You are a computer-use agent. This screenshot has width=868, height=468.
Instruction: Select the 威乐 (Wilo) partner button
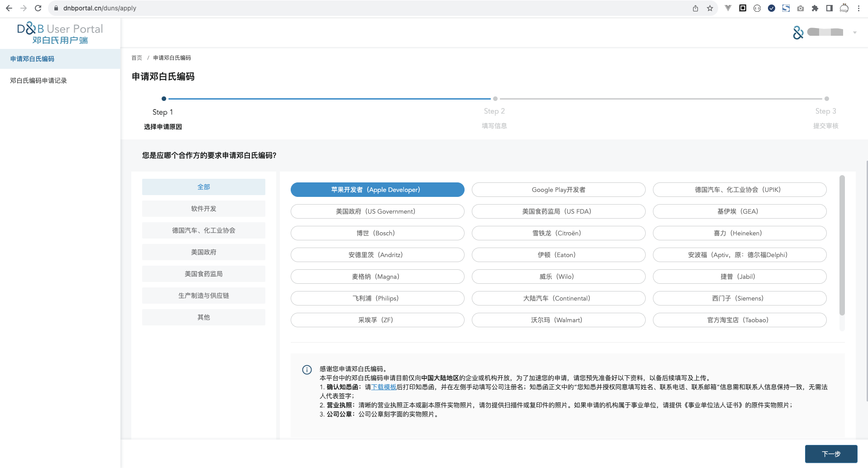tap(559, 277)
